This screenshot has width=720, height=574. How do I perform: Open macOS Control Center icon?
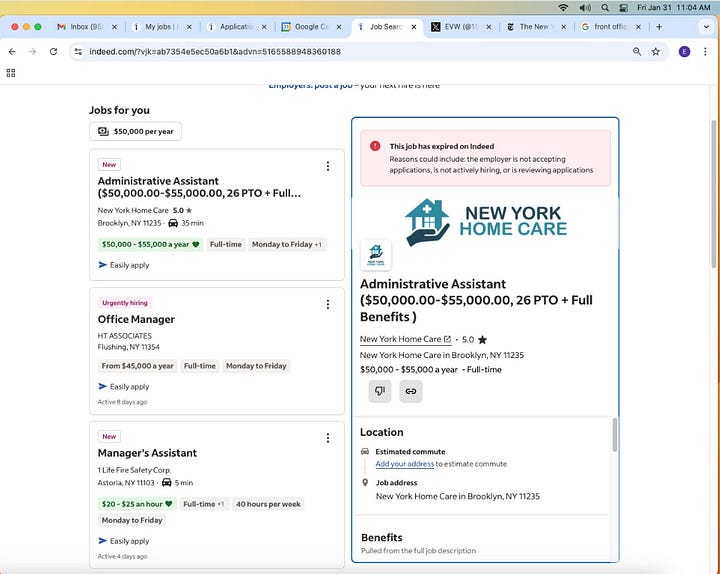point(623,7)
